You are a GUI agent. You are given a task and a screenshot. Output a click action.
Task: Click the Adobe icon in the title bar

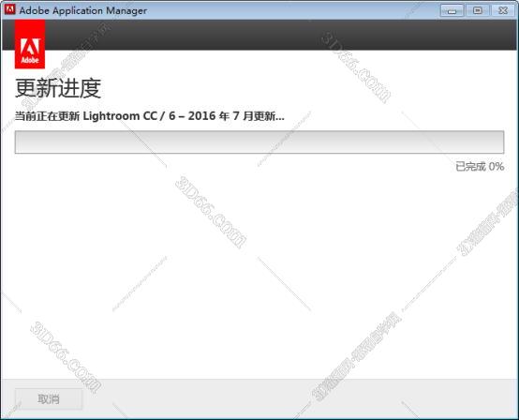[9, 10]
